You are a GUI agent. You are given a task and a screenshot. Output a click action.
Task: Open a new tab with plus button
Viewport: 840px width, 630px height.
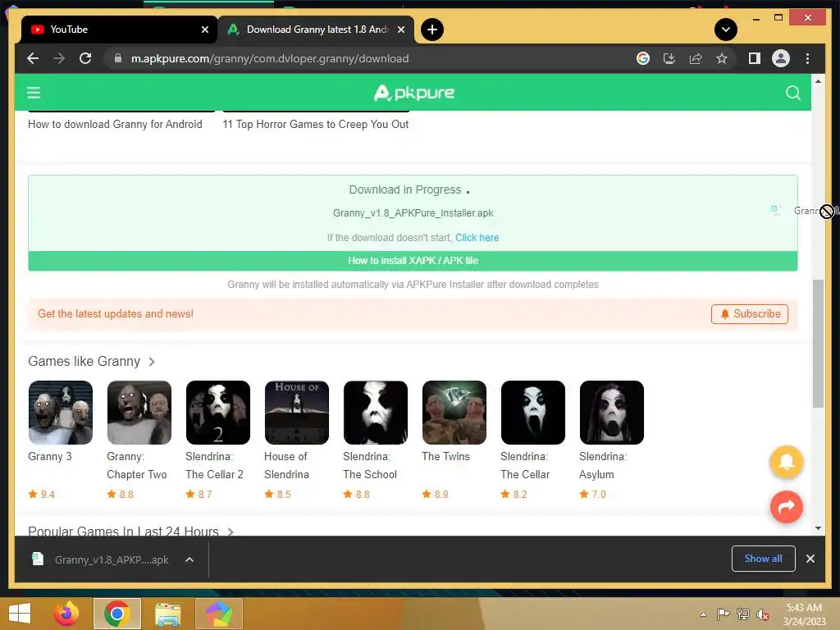[x=432, y=30]
